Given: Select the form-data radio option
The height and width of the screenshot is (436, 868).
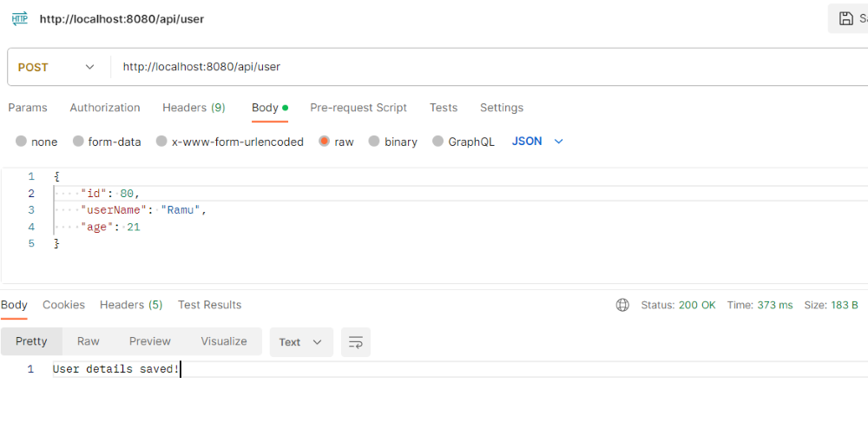Looking at the screenshot, I should pos(78,142).
